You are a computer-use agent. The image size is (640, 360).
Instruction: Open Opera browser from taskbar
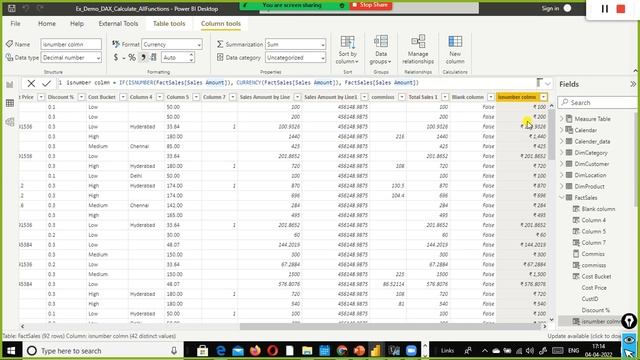pyautogui.click(x=273, y=351)
